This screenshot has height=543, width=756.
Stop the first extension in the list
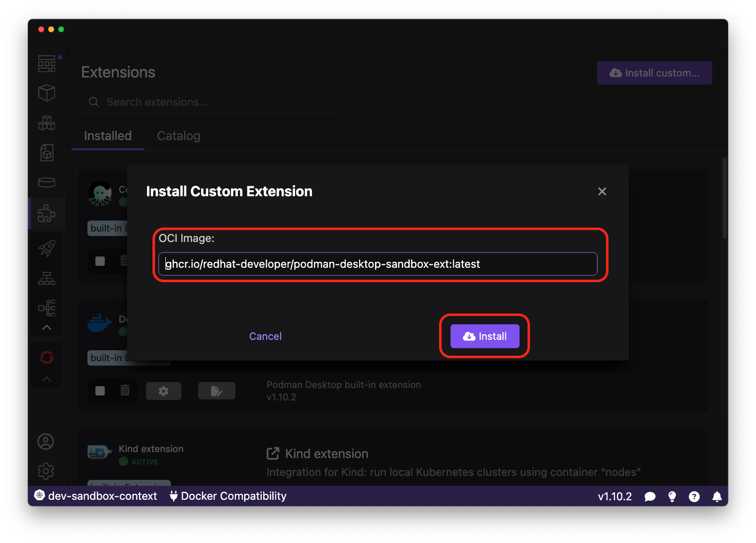click(x=100, y=261)
